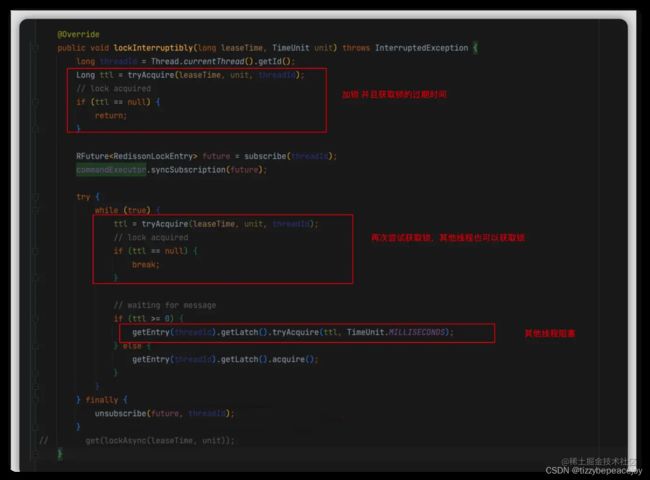Click the highlighted commandExecutor field
Screen dimensions: 650x480
[x=111, y=170]
